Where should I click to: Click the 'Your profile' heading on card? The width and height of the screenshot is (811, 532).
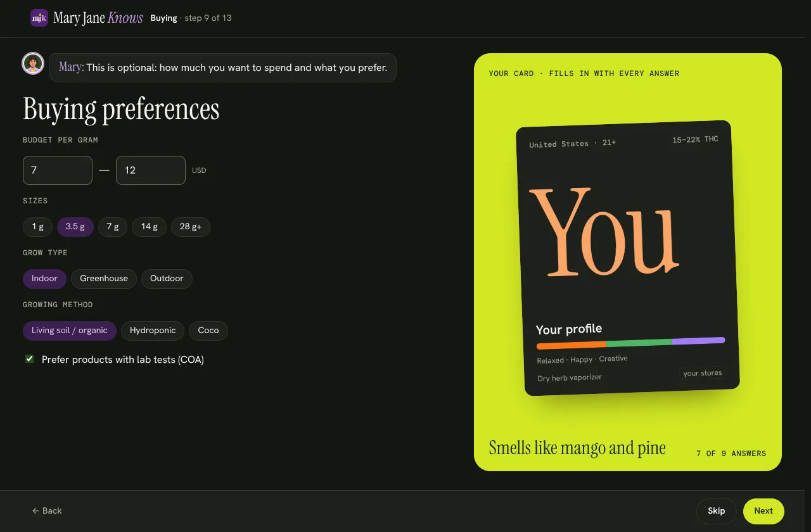pyautogui.click(x=569, y=329)
